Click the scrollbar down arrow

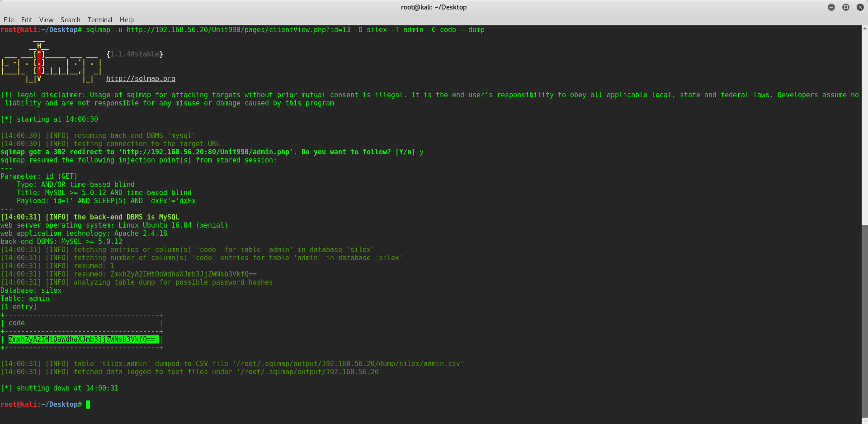click(864, 420)
